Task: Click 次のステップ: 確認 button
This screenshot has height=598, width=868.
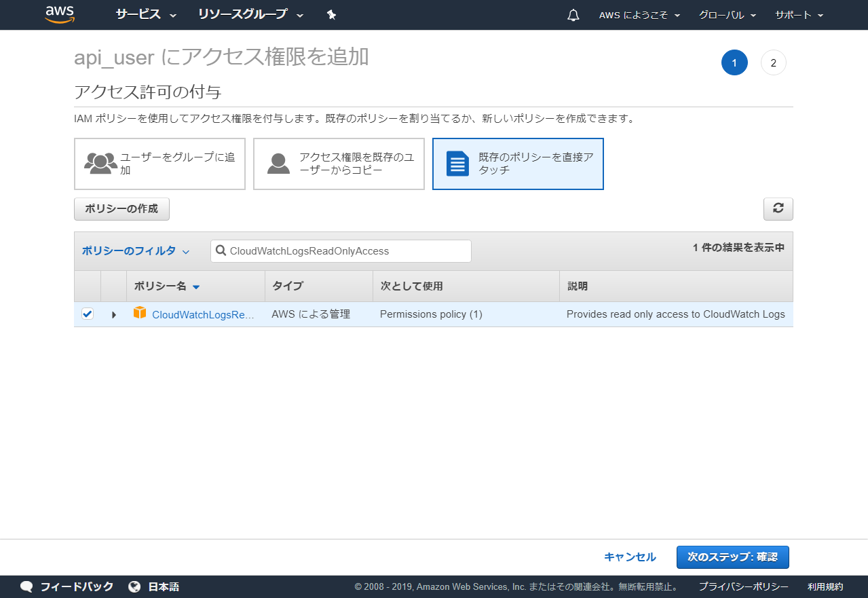Action: (x=733, y=557)
